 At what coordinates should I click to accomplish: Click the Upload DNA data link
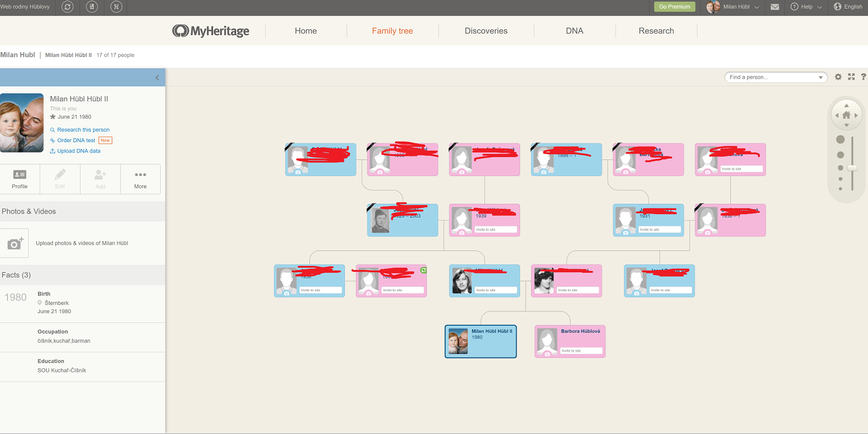tap(78, 151)
